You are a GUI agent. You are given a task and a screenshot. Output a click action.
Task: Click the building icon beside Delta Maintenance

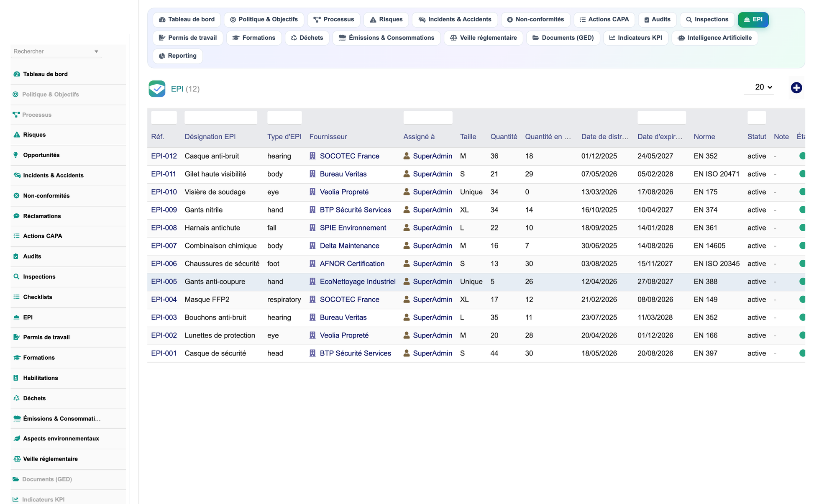tap(312, 246)
